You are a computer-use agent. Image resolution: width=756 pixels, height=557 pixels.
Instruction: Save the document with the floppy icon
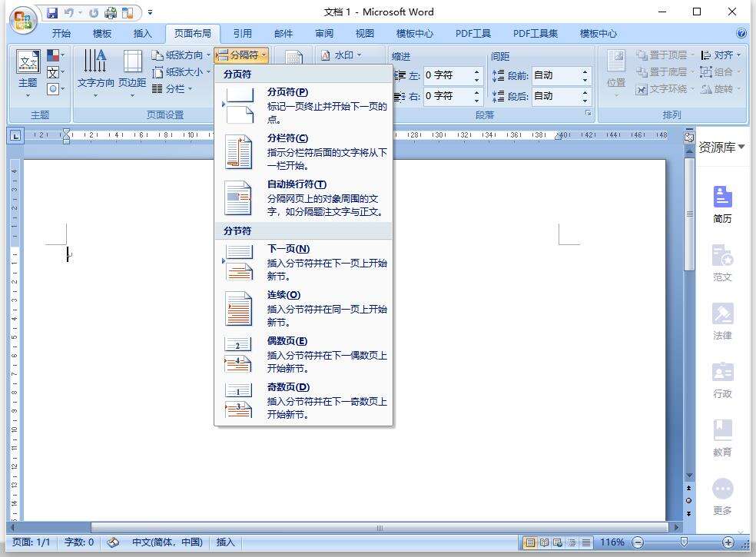52,13
